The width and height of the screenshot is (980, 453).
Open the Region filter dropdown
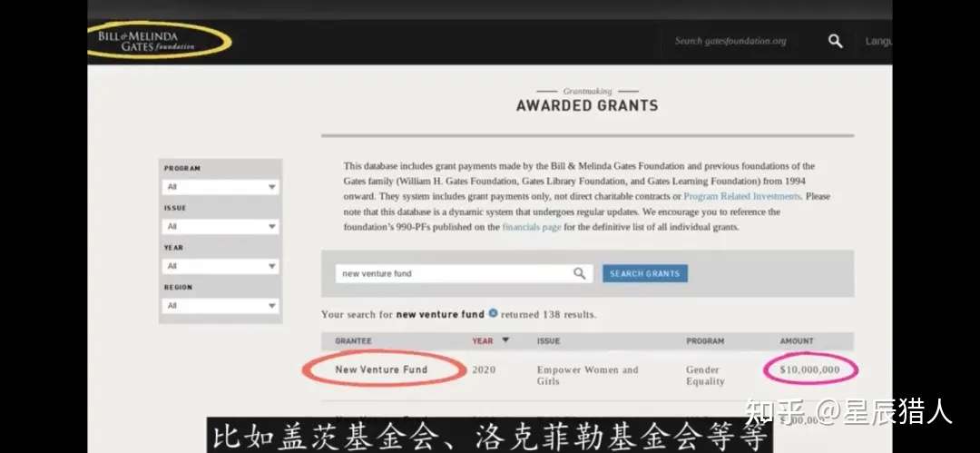[x=220, y=305]
